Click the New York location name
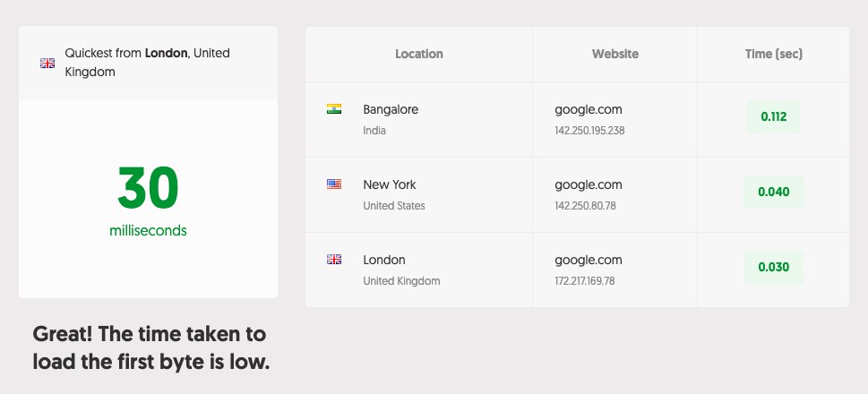868x394 pixels. (x=389, y=184)
